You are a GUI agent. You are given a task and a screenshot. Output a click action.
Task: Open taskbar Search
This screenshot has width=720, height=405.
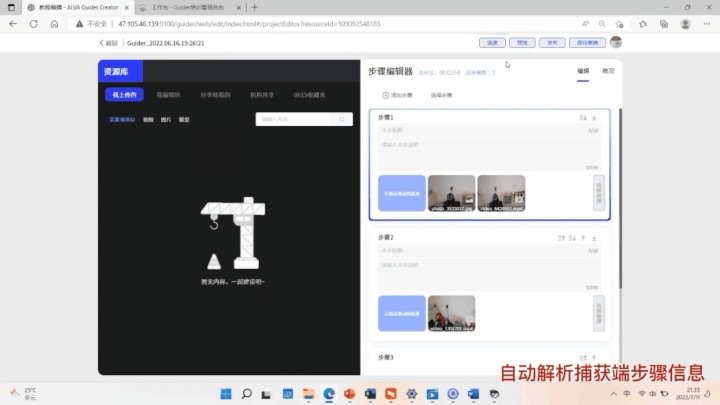pos(247,394)
